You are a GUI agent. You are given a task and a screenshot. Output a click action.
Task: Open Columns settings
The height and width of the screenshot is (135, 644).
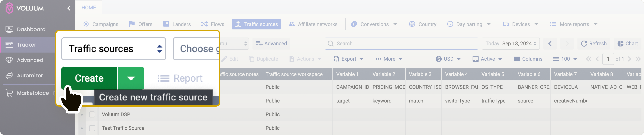pyautogui.click(x=528, y=59)
